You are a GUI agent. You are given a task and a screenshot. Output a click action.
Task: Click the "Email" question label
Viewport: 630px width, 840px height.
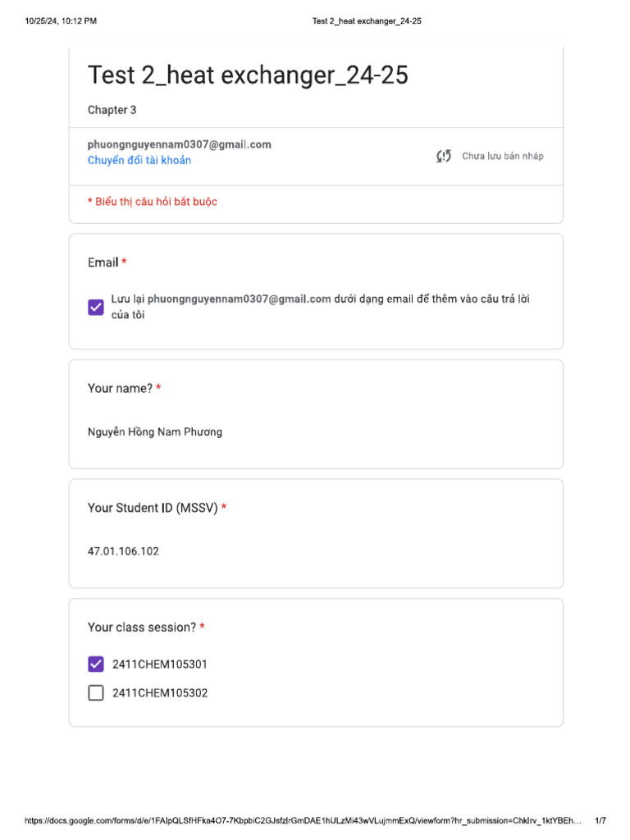coord(103,262)
